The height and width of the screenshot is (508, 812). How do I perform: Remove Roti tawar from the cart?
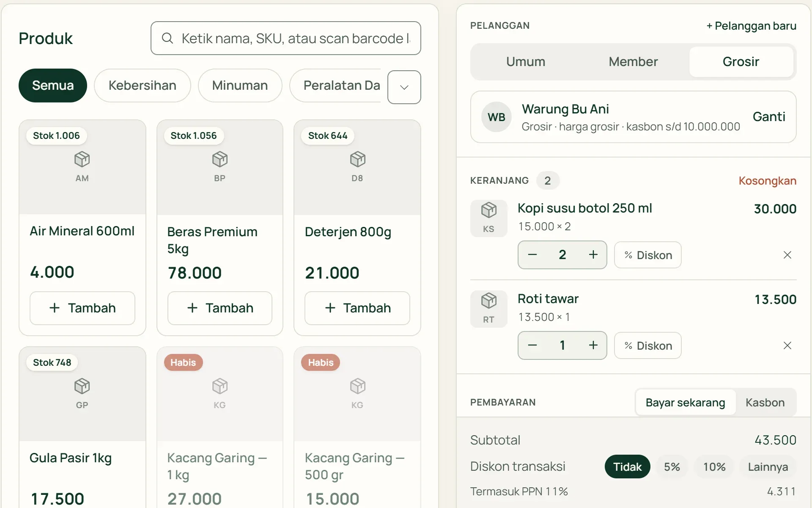(x=787, y=345)
